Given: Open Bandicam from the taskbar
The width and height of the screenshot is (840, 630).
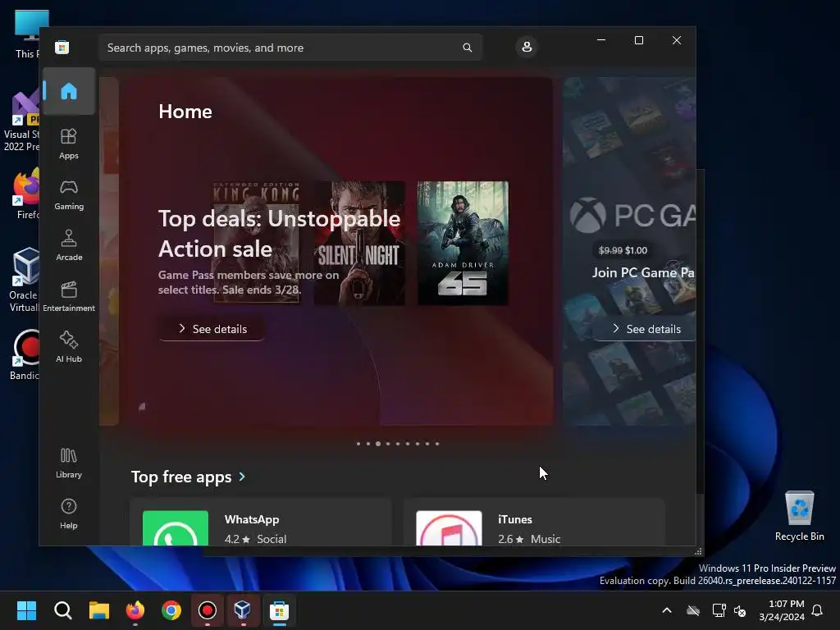Looking at the screenshot, I should click(208, 610).
